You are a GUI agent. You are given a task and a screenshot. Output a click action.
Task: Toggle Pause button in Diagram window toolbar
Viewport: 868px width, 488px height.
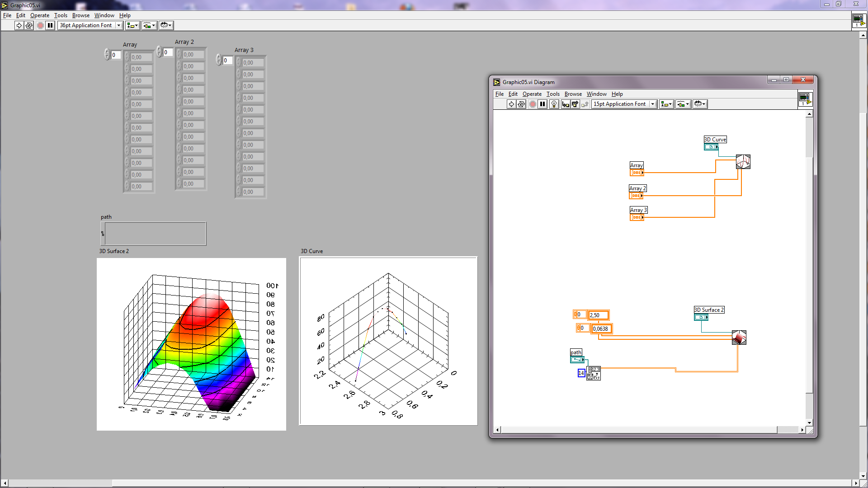pos(542,104)
